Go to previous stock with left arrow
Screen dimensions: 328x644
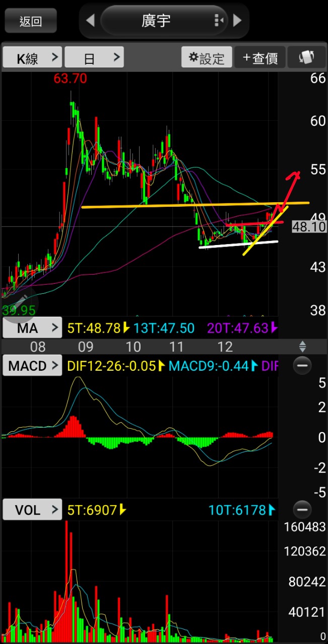coord(90,21)
